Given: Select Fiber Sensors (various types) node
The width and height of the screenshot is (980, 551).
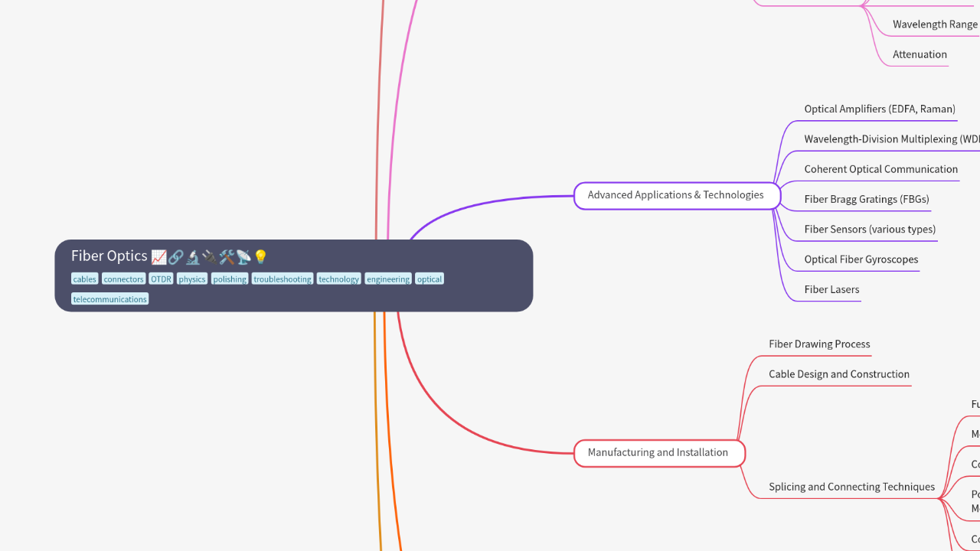Looking at the screenshot, I should (x=870, y=229).
